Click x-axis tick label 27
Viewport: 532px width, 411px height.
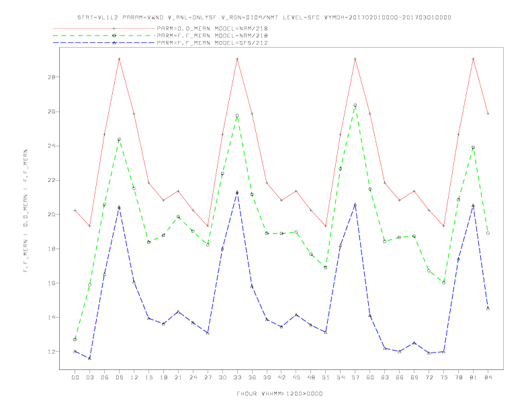click(208, 377)
